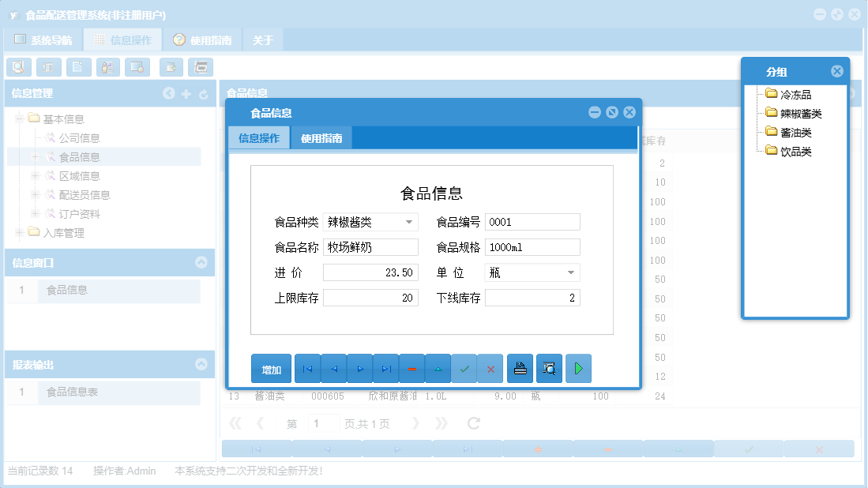The height and width of the screenshot is (488, 868).
Task: Jump to last record in 食品信息 dialog
Action: [x=386, y=369]
